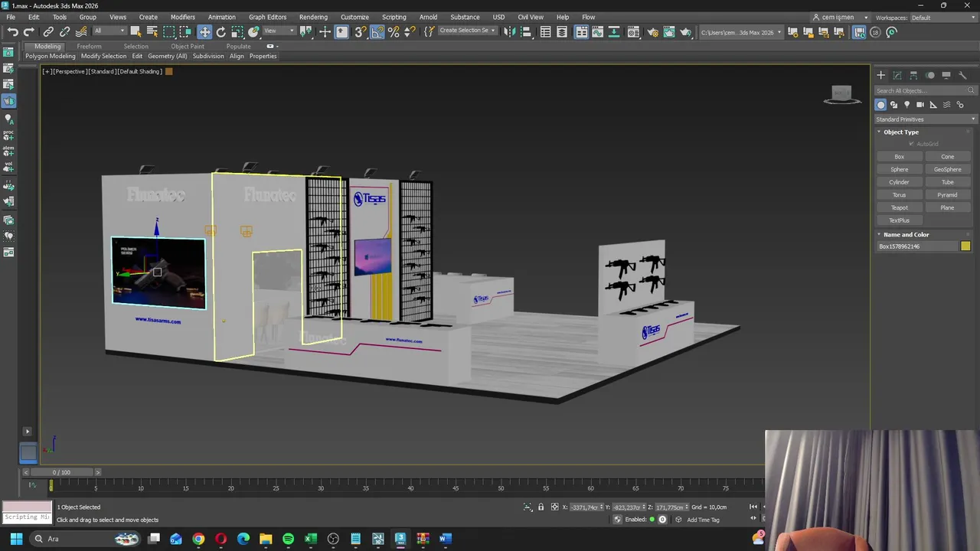Click the Render Setup teapot icon
This screenshot has width=980, height=551.
pos(652,32)
